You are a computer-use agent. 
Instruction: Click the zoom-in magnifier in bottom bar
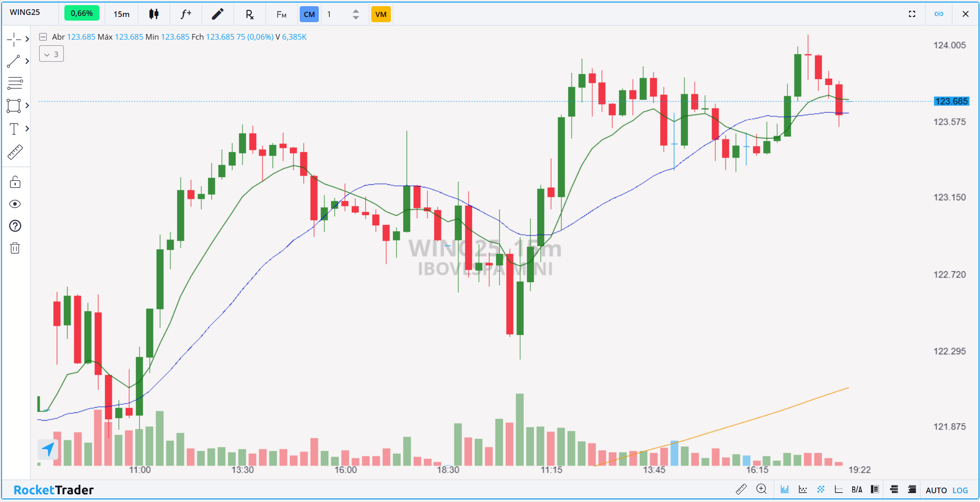click(761, 489)
